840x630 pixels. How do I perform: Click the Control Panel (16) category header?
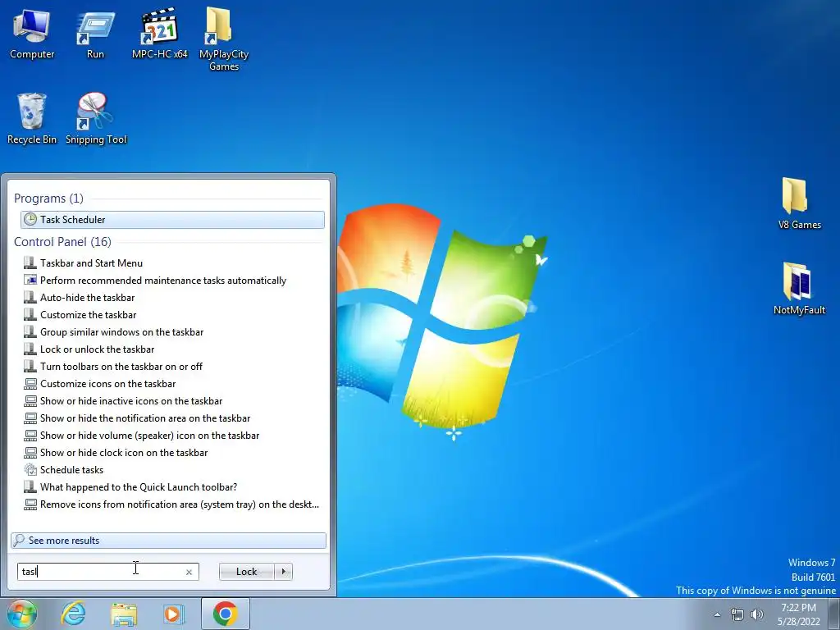[62, 242]
